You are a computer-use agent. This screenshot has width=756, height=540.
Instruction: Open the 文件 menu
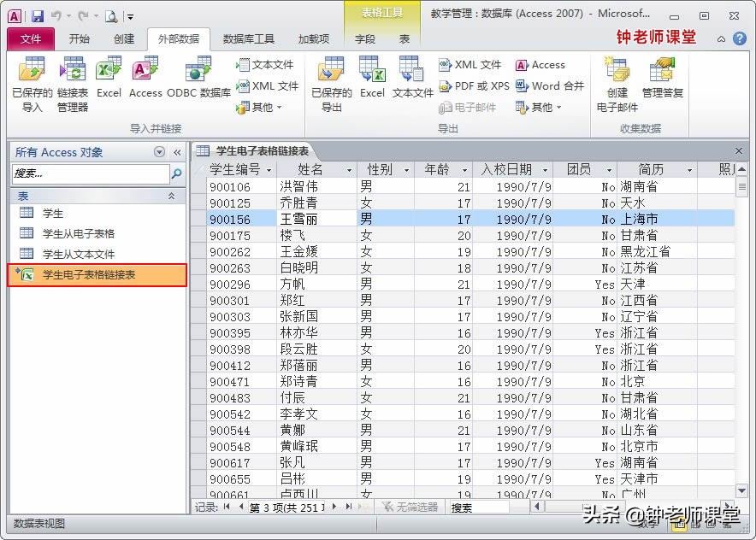(30, 38)
